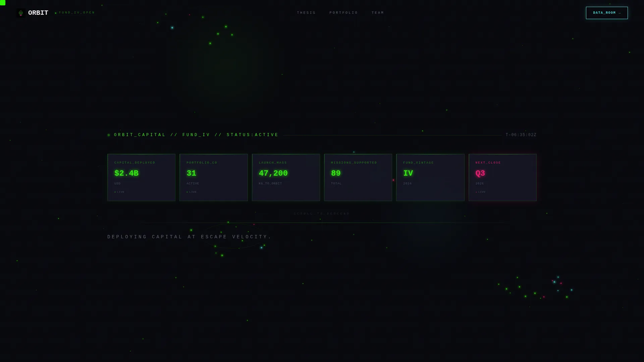Select the MISSIONS_SUPPORTED card label
Viewport: 644px width, 362px height.
coord(354,163)
